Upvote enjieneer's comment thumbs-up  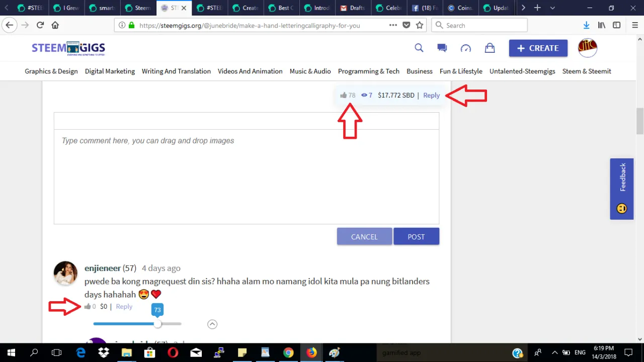tap(88, 306)
